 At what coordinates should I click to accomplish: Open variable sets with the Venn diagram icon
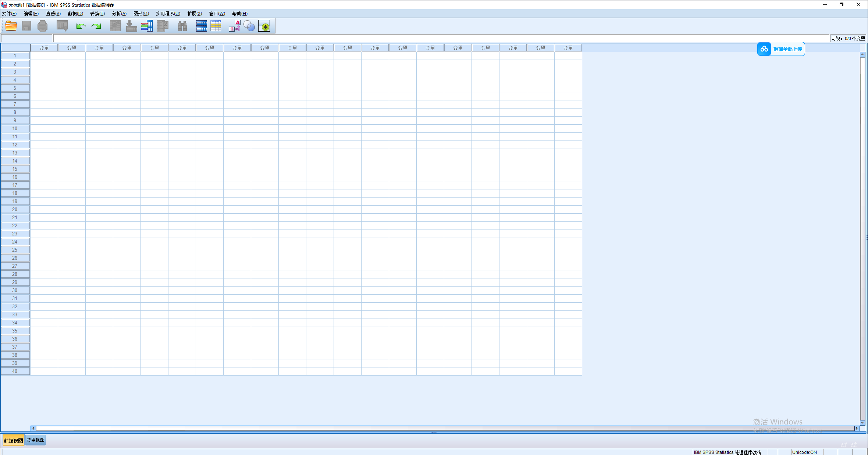point(249,26)
